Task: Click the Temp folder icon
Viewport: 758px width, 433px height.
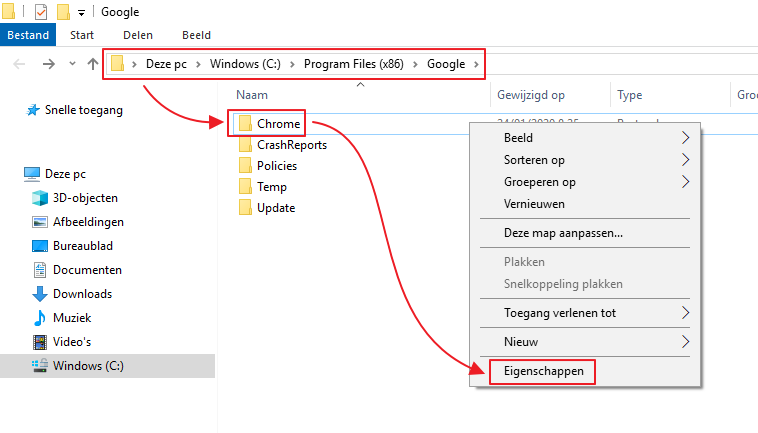Action: [x=245, y=186]
